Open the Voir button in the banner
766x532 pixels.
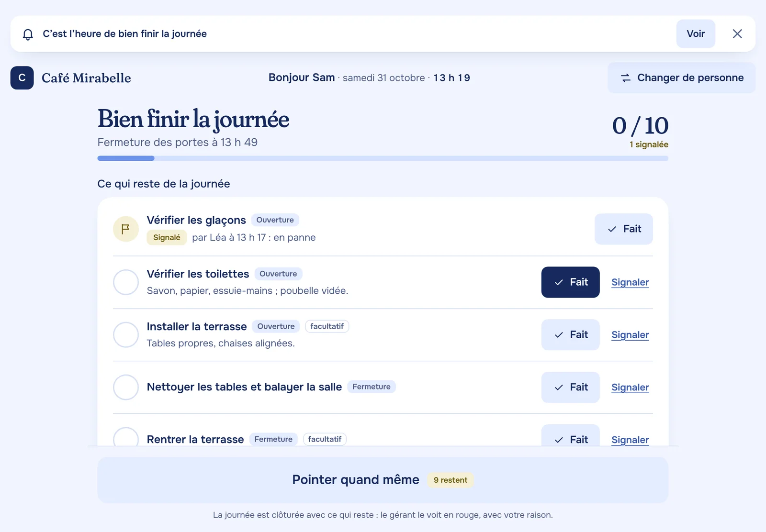(x=696, y=33)
